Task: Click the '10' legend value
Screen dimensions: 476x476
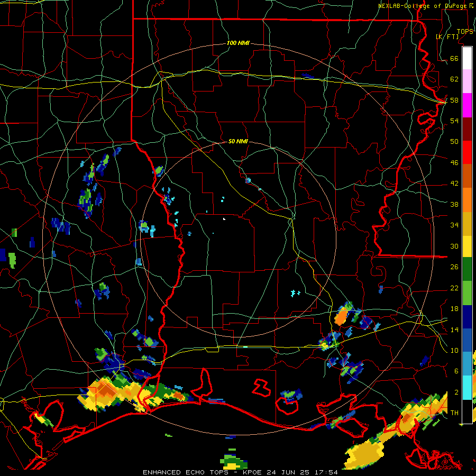Action: coord(454,350)
